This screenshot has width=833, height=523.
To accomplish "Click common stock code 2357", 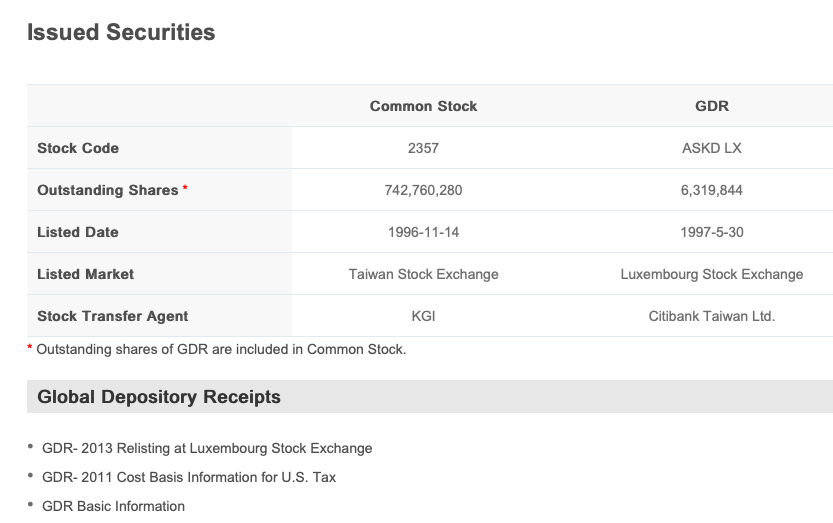I will 423,148.
